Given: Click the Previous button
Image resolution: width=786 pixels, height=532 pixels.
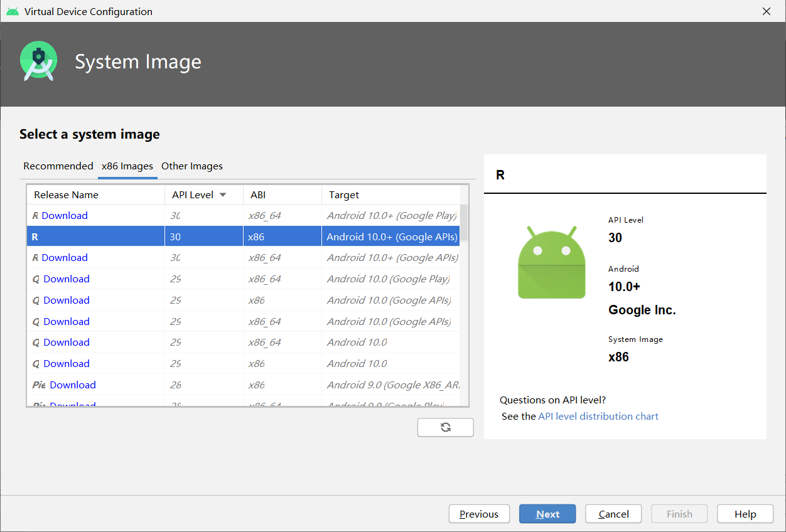Looking at the screenshot, I should pos(479,514).
